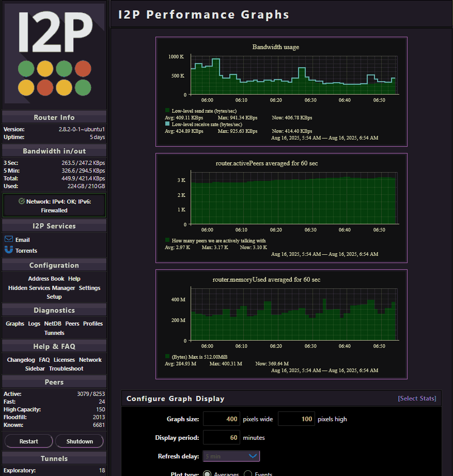The image size is (453, 476).
Task: Click the High Capacity value 150
Action: pyautogui.click(x=100, y=409)
